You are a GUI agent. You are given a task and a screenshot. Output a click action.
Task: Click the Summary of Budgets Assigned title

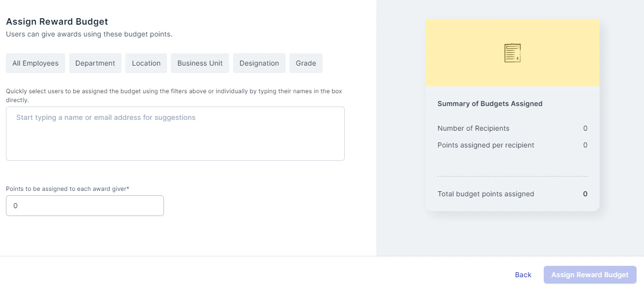click(490, 104)
